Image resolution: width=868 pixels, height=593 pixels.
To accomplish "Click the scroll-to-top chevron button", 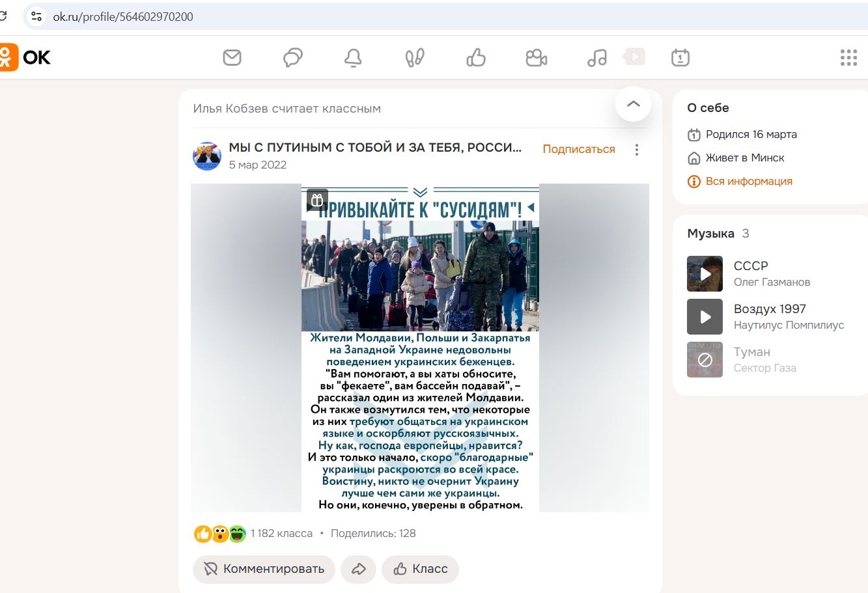I will (x=633, y=104).
